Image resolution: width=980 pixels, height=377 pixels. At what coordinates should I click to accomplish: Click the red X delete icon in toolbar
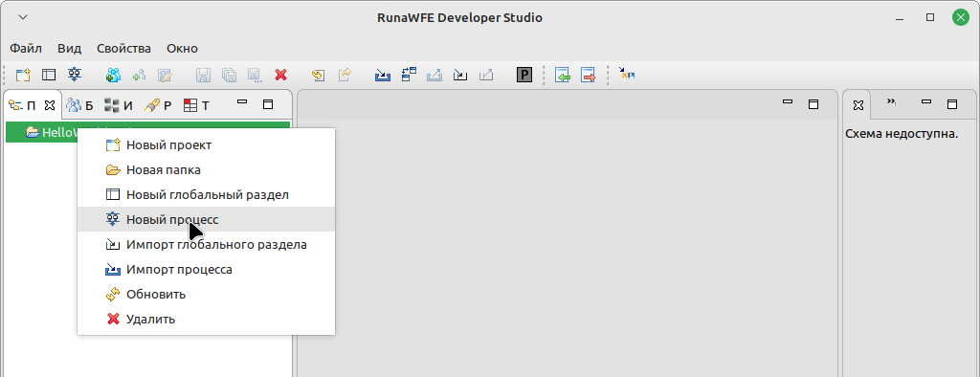point(280,75)
